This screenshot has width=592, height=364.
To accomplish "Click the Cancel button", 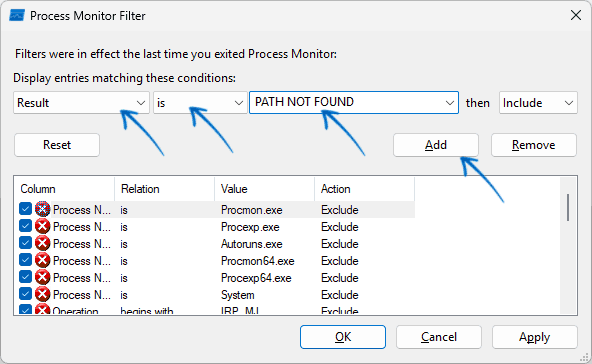I will 439,337.
